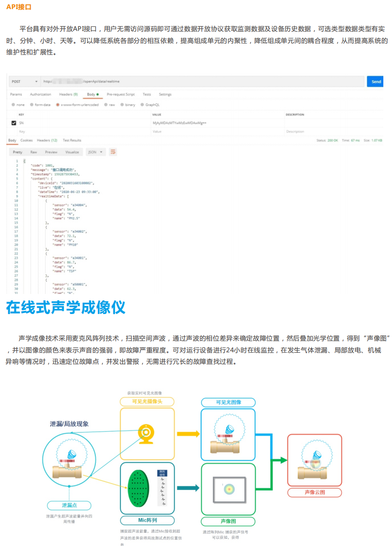Viewport: 392px width, 546px height.
Task: Open the Pre-request Script tab
Action: 120,94
